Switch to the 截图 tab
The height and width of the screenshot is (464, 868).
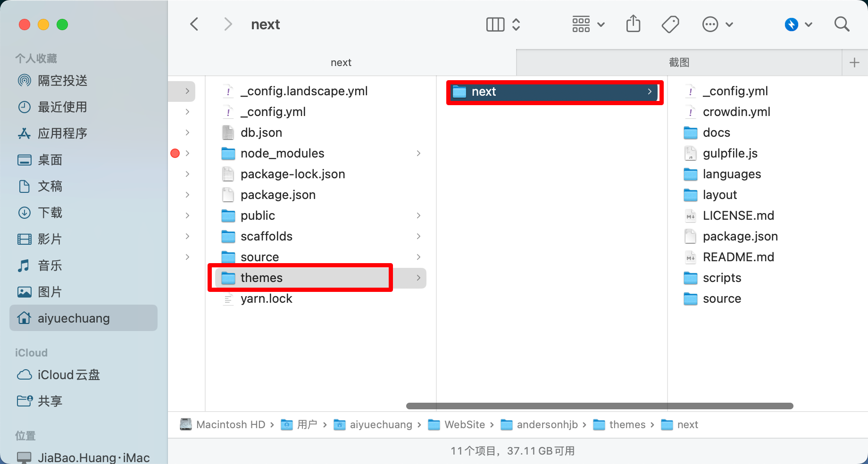(x=679, y=62)
